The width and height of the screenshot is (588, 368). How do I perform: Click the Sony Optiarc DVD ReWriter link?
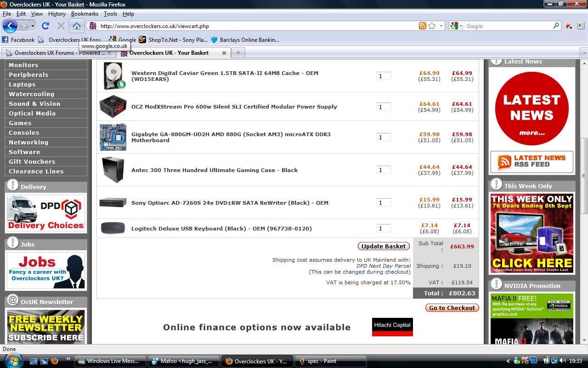click(x=230, y=202)
